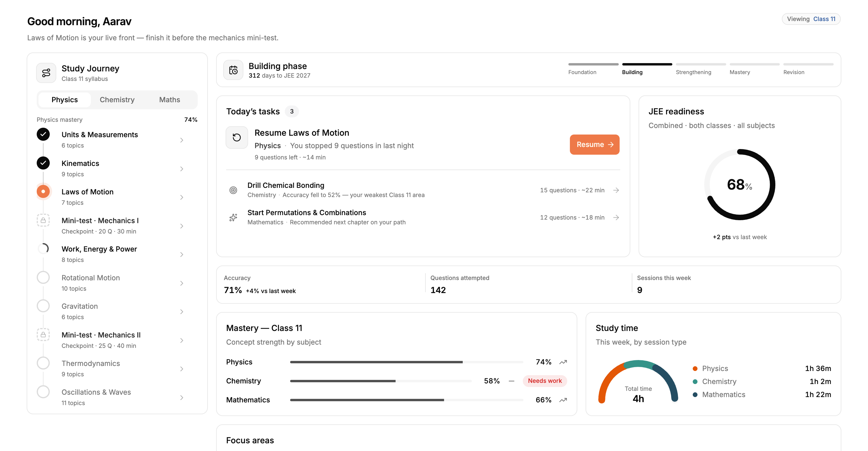Image resolution: width=868 pixels, height=451 pixels.
Task: Click the completed checkmark for Units & Measurements
Action: click(43, 134)
